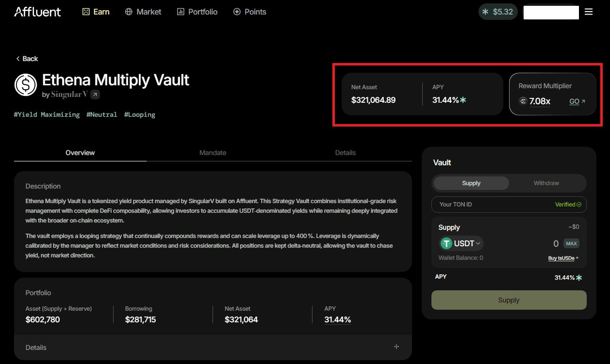This screenshot has height=364, width=610.
Task: Click the Net Asset $321,064.89 value
Action: coord(373,100)
